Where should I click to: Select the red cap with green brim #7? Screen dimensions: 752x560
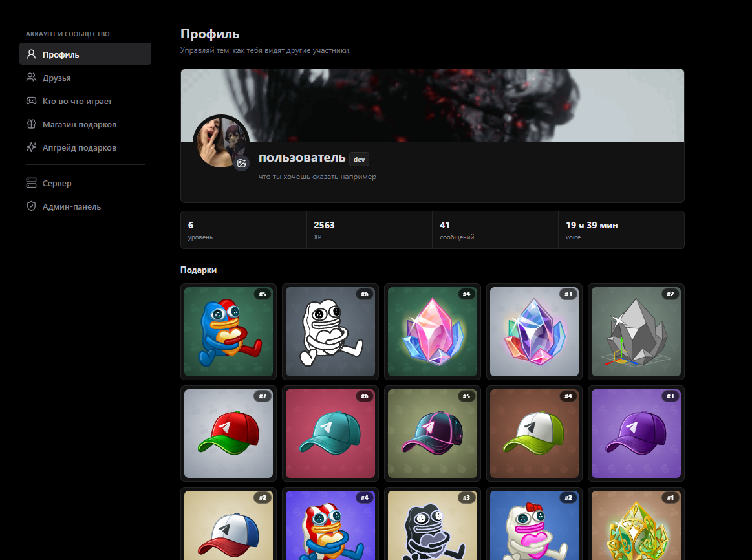228,433
